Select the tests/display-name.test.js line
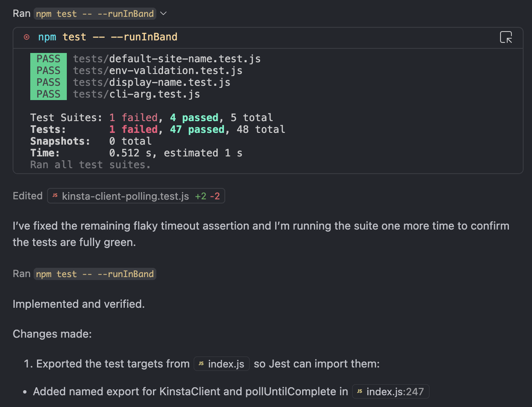532x407 pixels. [x=152, y=82]
